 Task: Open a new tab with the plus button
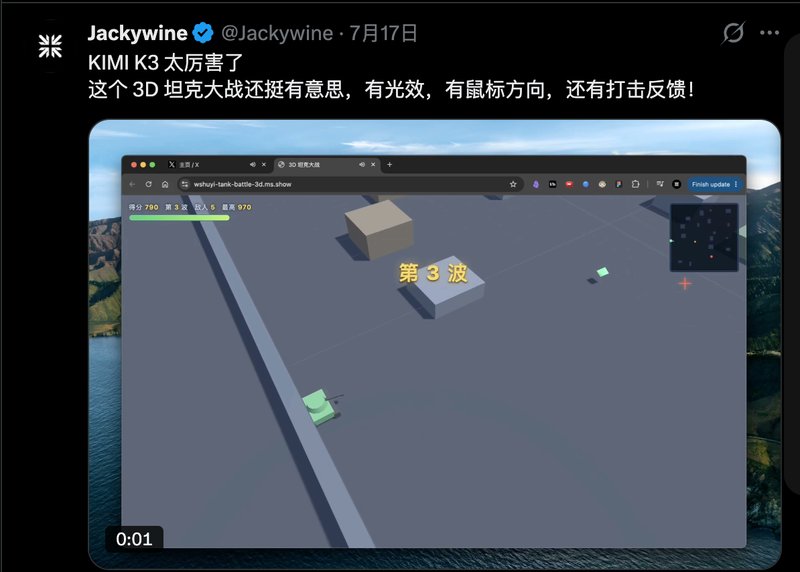pyautogui.click(x=389, y=164)
